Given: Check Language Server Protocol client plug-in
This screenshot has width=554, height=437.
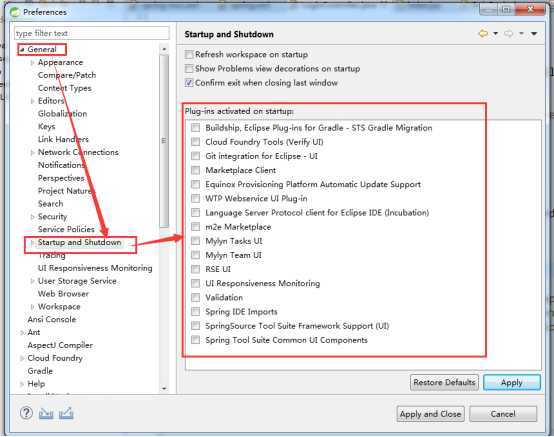Looking at the screenshot, I should coord(195,212).
